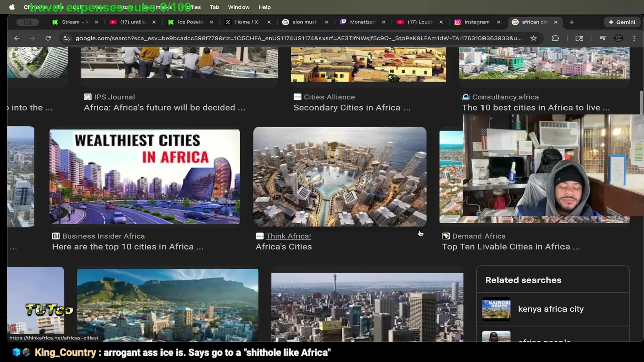Click the Cities Alliance source name
Viewport: 644px width, 362px height.
[329, 97]
